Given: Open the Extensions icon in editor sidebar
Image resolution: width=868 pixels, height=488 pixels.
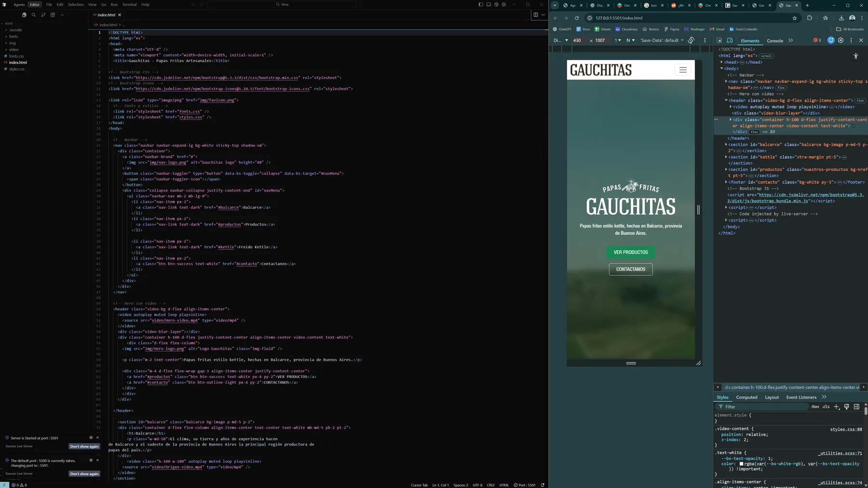Looking at the screenshot, I should tap(53, 15).
